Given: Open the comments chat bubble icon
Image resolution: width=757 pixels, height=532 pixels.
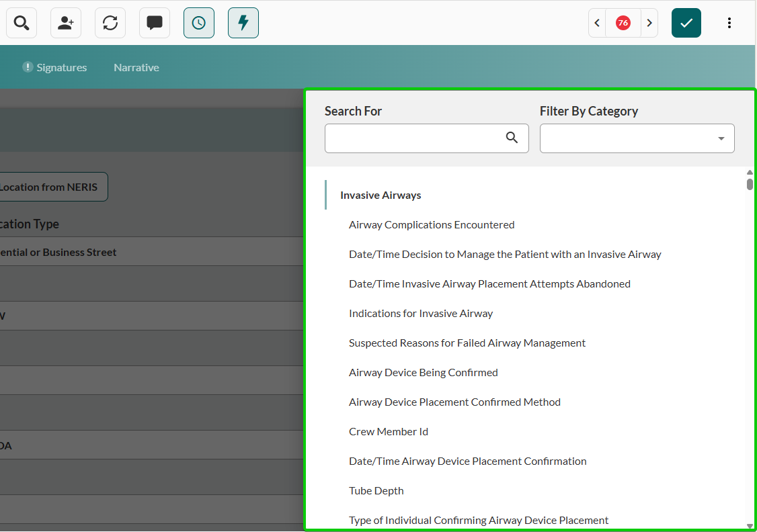Looking at the screenshot, I should tap(154, 22).
